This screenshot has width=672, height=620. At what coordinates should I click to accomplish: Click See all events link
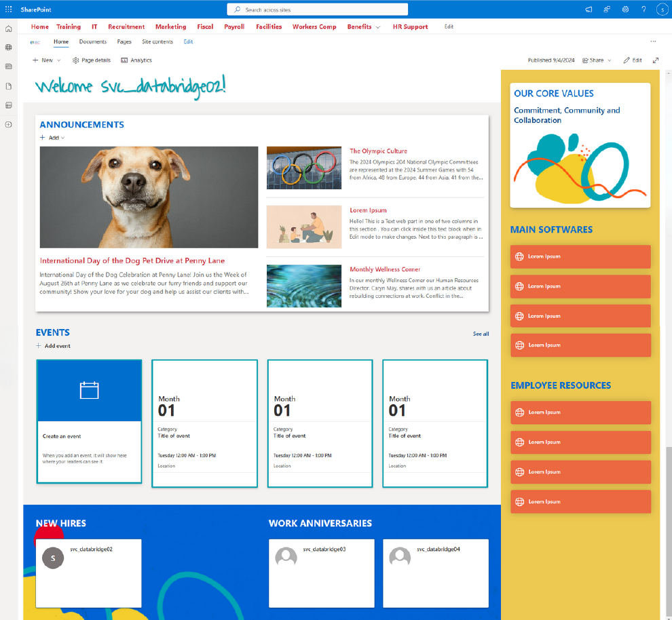point(481,334)
